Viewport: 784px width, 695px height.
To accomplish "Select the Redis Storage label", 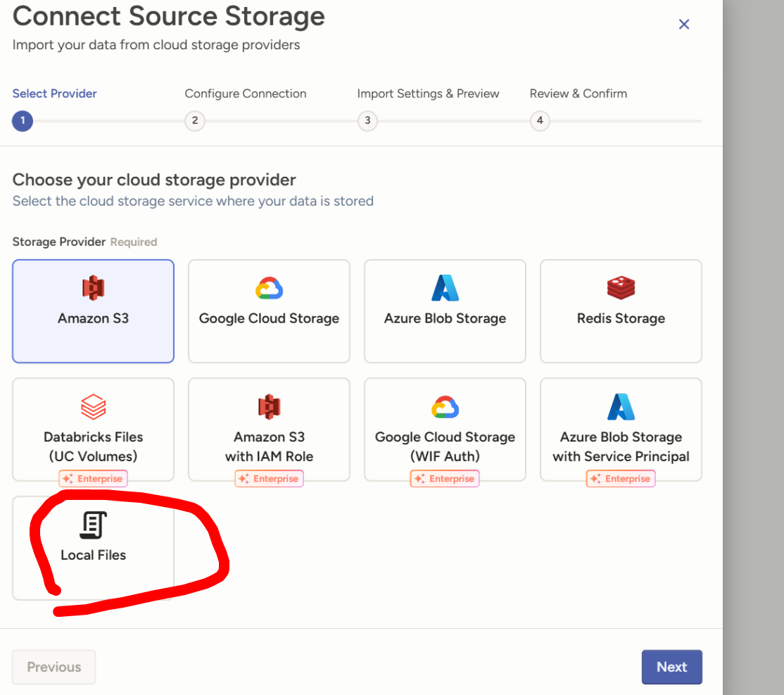I will [x=621, y=318].
